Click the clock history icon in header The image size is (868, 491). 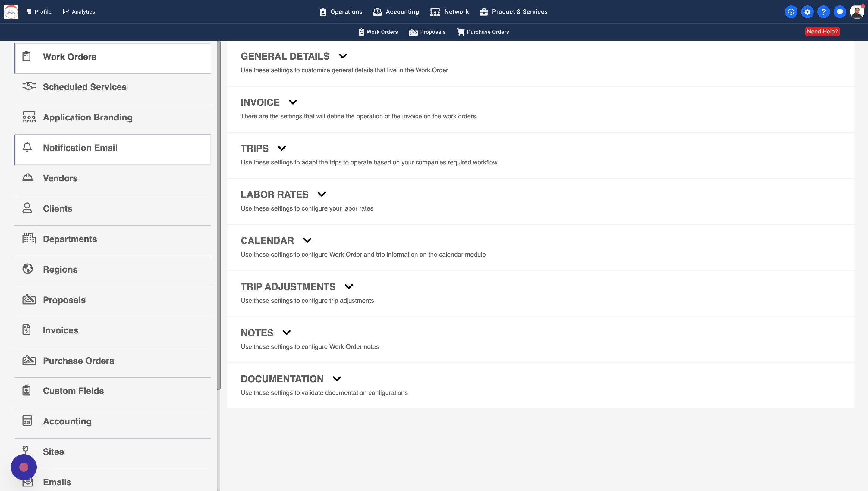pyautogui.click(x=791, y=12)
